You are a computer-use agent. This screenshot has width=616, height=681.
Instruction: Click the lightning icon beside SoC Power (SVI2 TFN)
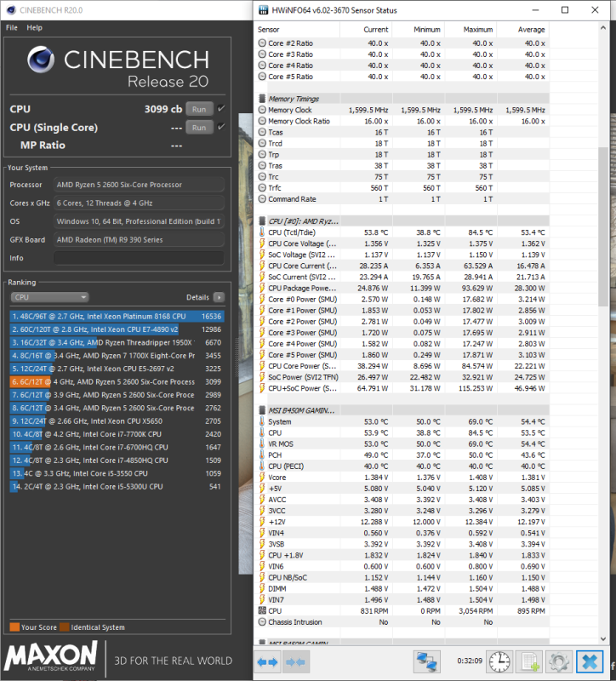point(262,377)
